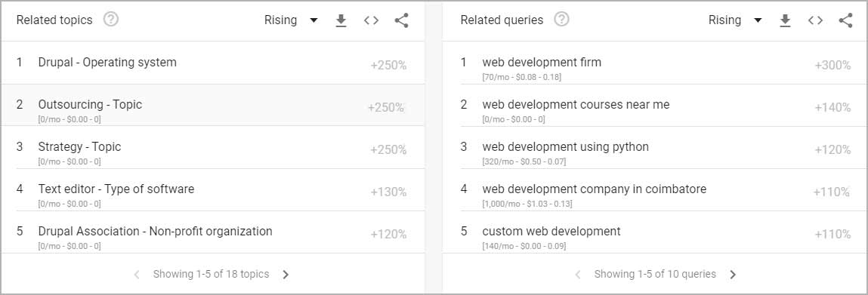Screen dimensions: 868x295
Task: Download the Related topics data as CSV
Action: coord(341,20)
